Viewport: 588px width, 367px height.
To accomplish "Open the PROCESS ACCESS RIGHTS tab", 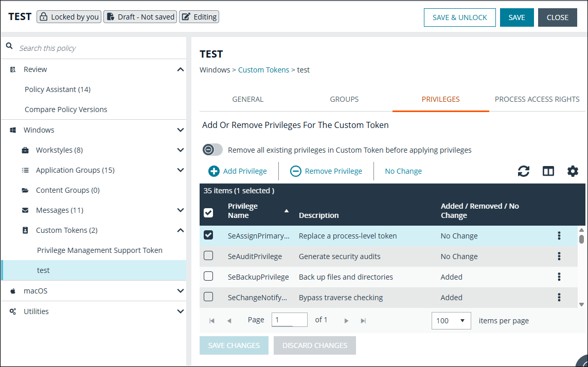I will [x=537, y=99].
